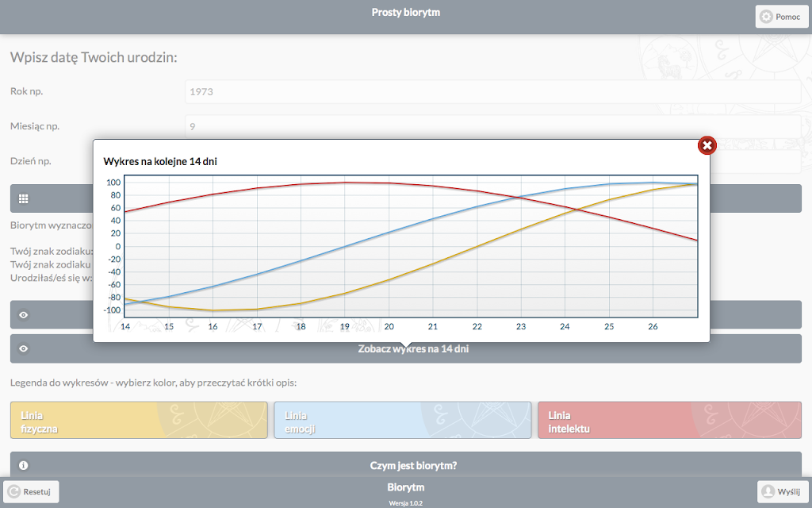Close the 14-day chart popup
Viewport: 812px width, 508px height.
tap(707, 146)
